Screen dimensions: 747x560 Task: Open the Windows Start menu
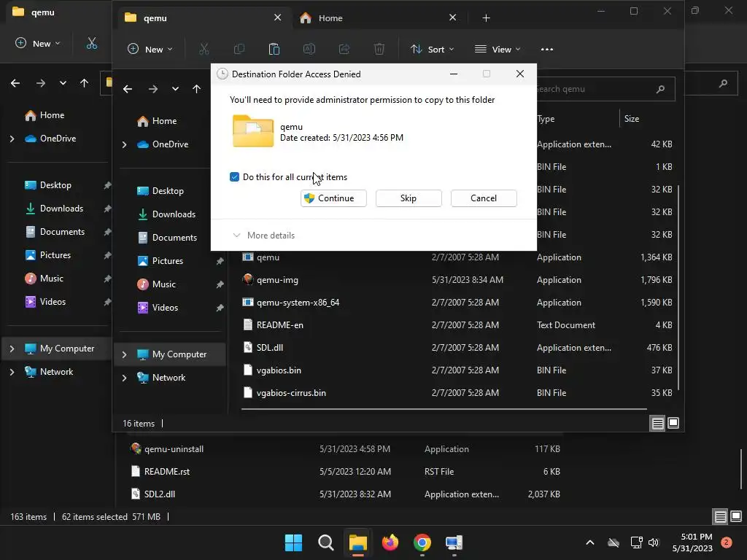pyautogui.click(x=293, y=542)
